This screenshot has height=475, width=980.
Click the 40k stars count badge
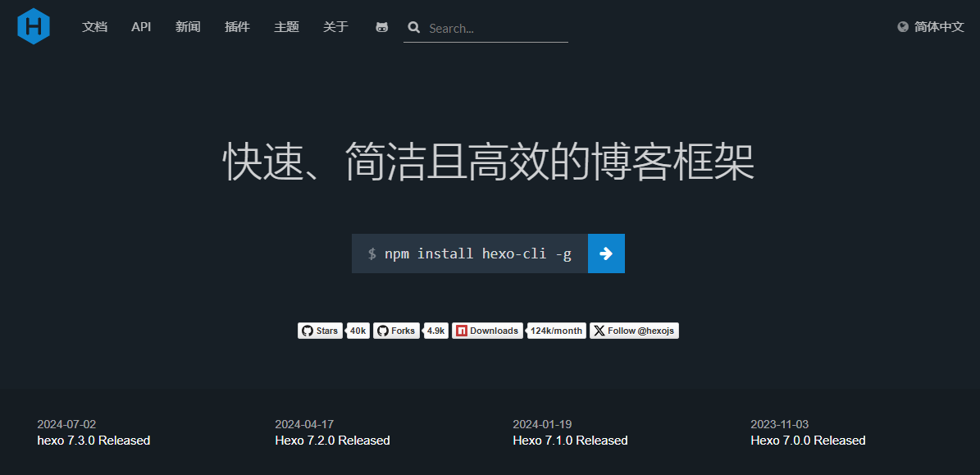(x=358, y=331)
